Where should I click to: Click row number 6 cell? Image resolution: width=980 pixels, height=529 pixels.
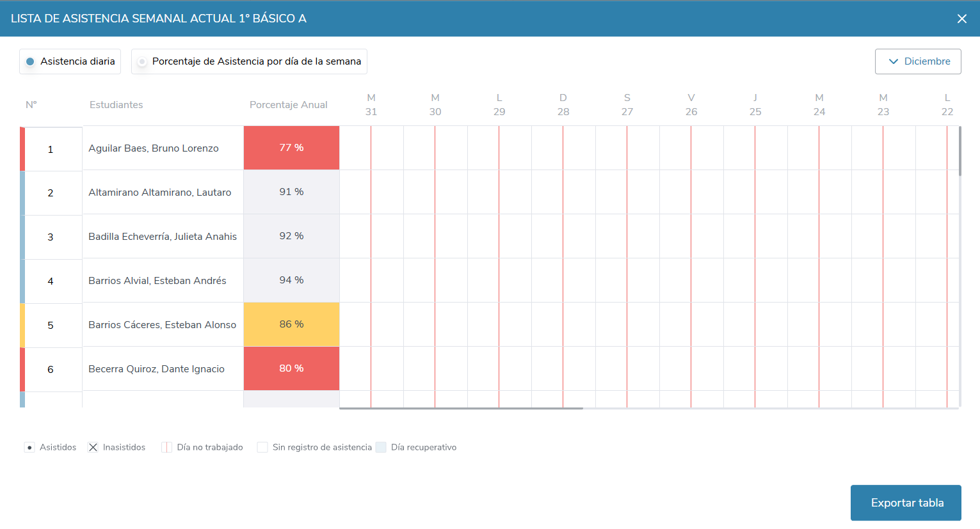coord(51,370)
